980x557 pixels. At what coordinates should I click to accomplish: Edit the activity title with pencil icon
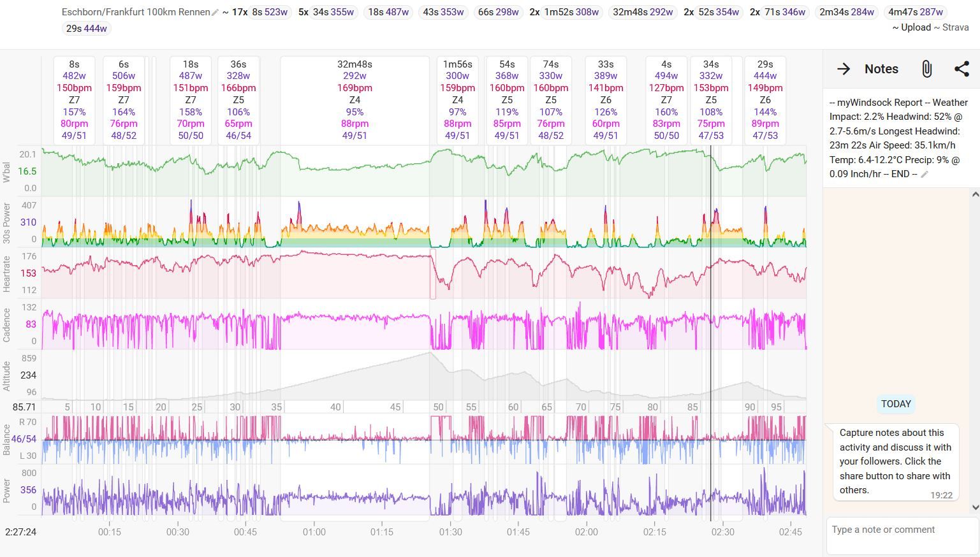click(216, 12)
